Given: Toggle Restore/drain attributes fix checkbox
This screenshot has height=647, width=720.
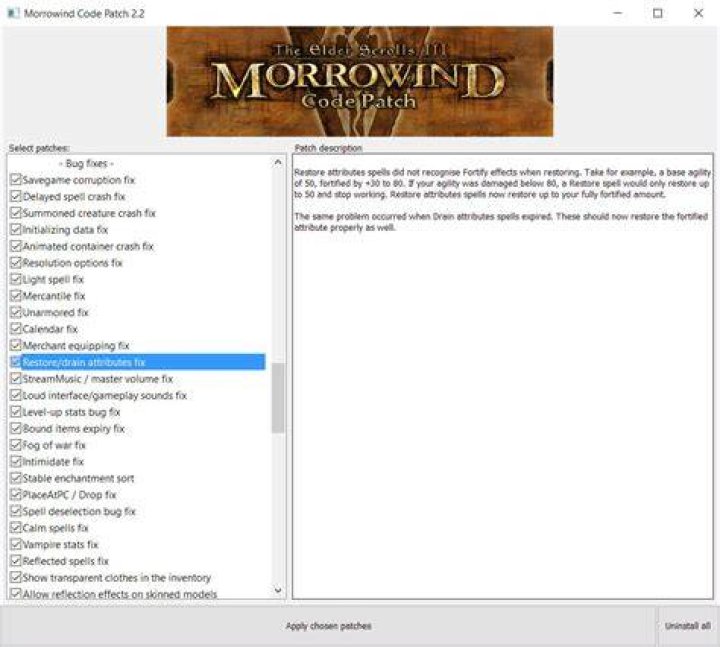Looking at the screenshot, I should point(16,362).
